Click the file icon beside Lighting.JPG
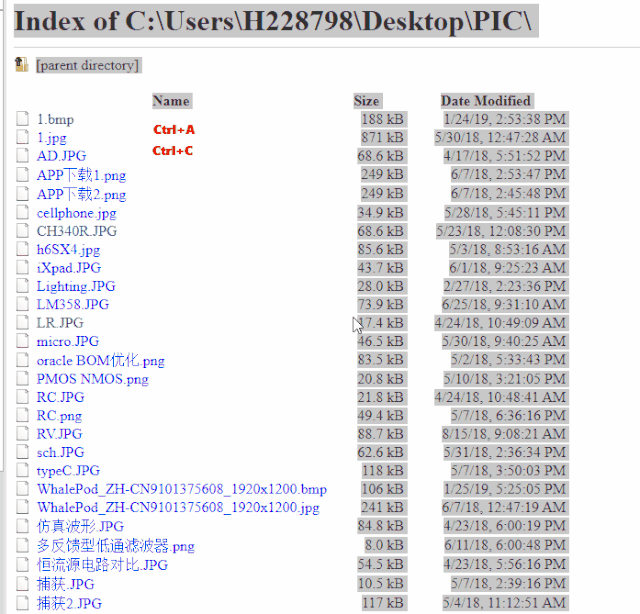640x614 pixels. click(x=22, y=286)
